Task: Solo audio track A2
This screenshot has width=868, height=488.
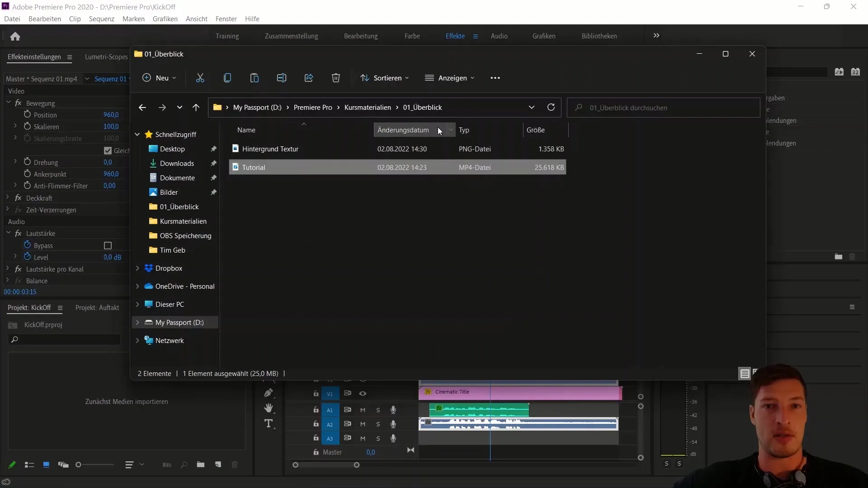Action: (378, 424)
